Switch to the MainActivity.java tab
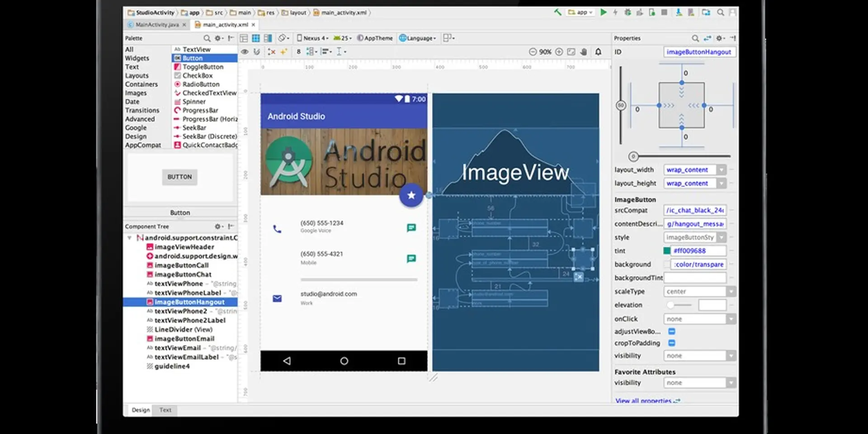The image size is (868, 434). (x=157, y=25)
